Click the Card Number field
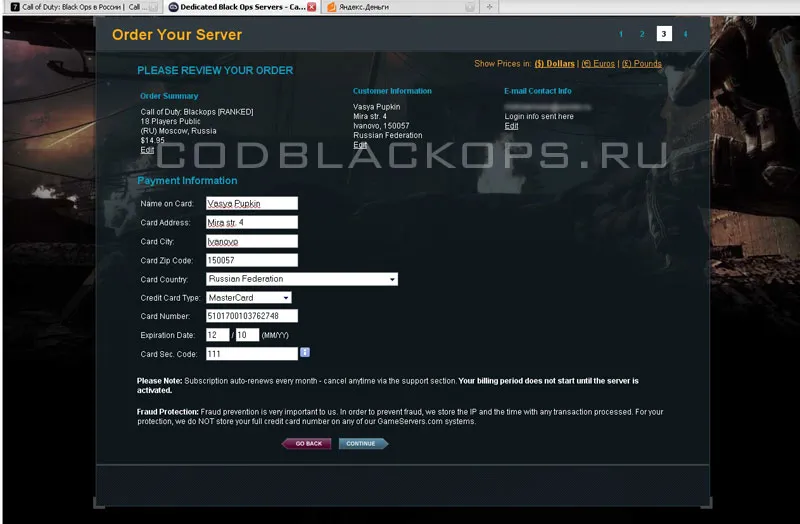Viewport: 800px width, 524px height. [x=252, y=316]
